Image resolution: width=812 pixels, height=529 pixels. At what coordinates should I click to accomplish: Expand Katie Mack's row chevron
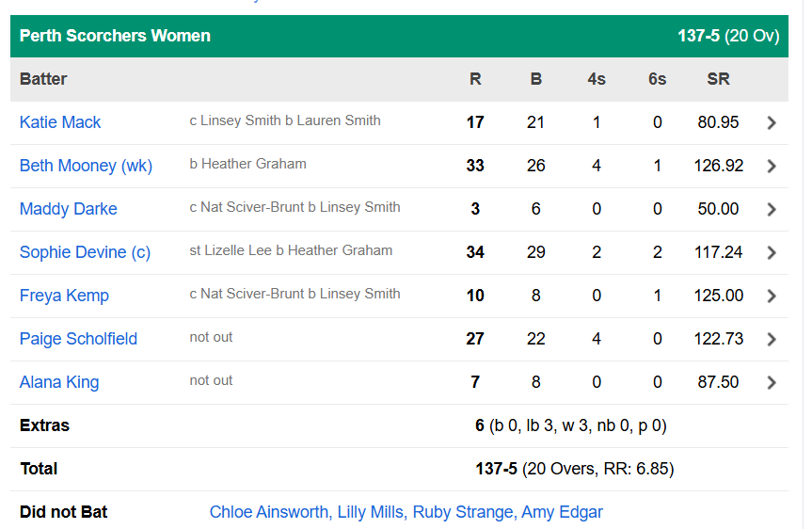(x=772, y=122)
